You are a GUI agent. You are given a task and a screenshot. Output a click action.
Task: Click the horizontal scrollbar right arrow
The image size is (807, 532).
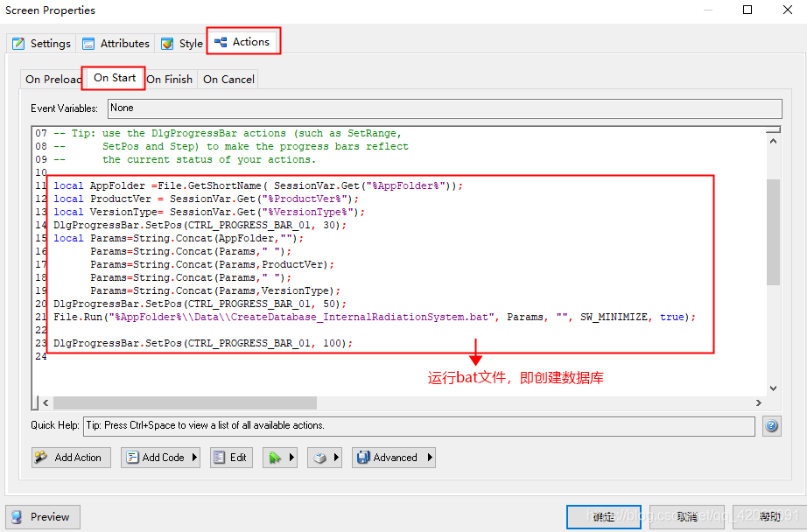pos(759,402)
